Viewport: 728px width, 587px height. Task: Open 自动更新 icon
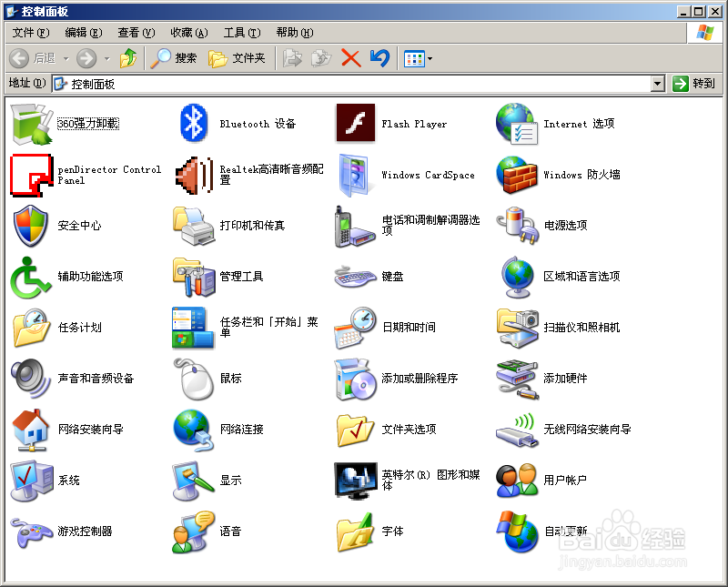[517, 531]
